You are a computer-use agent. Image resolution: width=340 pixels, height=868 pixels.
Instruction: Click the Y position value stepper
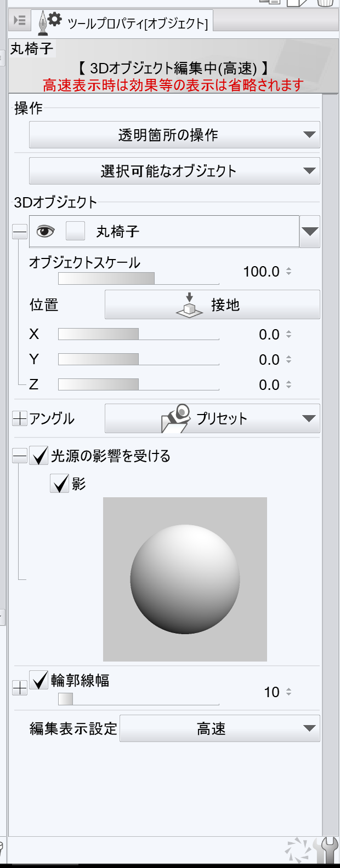point(288,359)
